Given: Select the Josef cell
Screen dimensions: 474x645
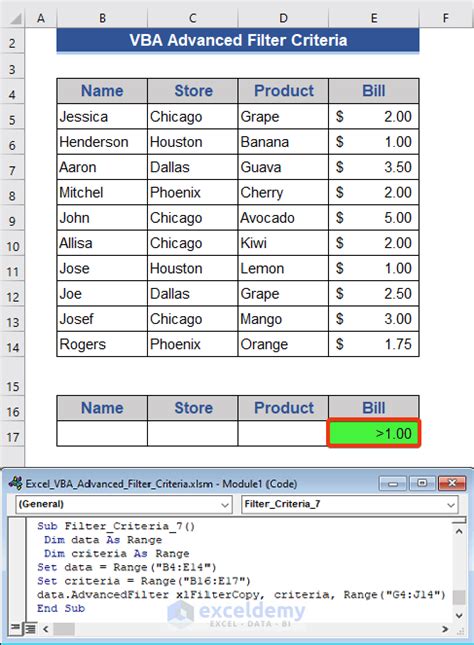Looking at the screenshot, I should 102,319.
